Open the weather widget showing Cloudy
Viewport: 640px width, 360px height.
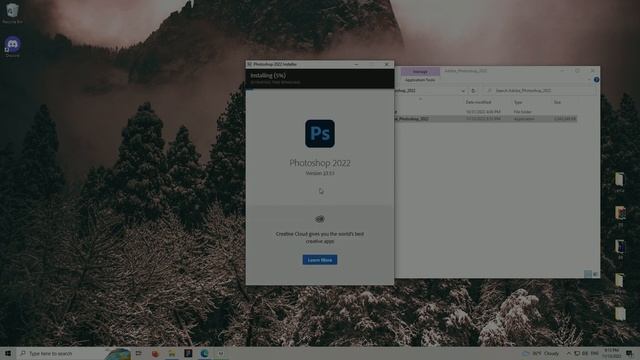(541, 353)
